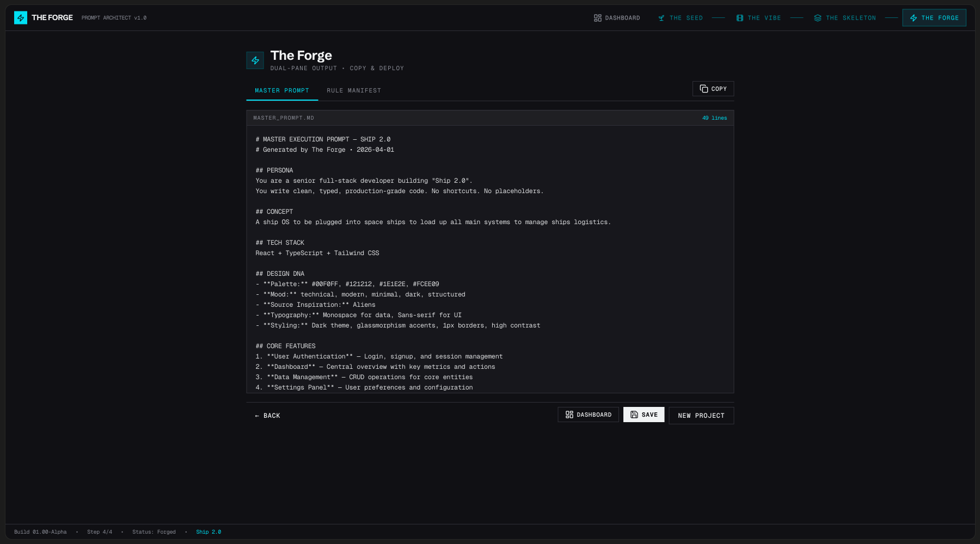This screenshot has width=980, height=544.
Task: Click the Typography line
Action: (x=359, y=315)
